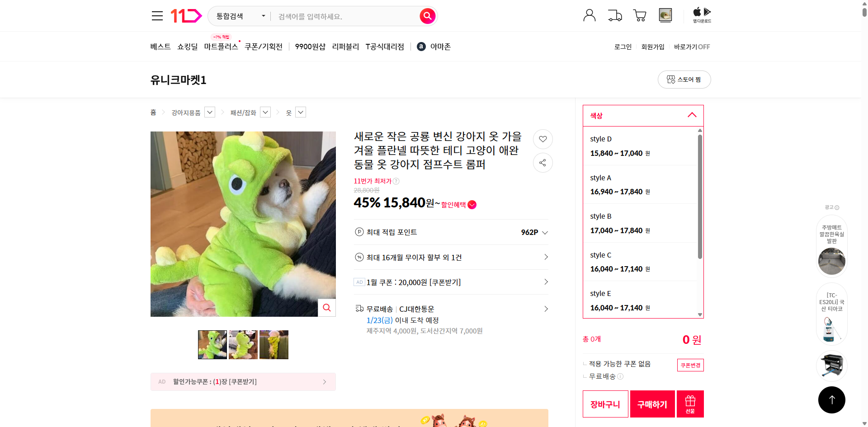The width and height of the screenshot is (868, 427).
Task: Click the search magnifier icon
Action: (x=427, y=16)
